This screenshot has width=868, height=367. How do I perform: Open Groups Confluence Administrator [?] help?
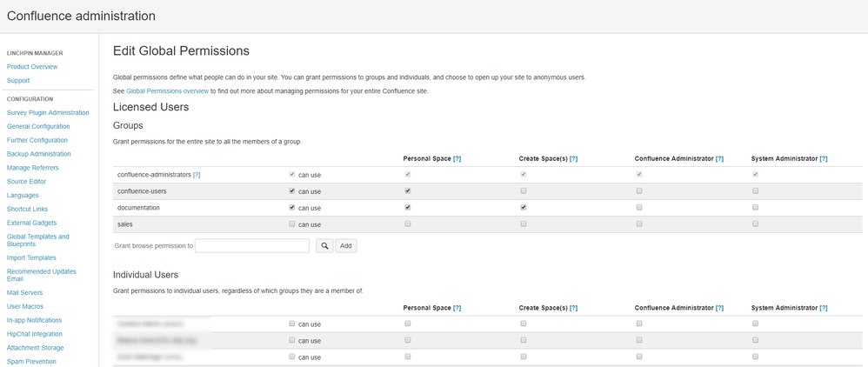tap(719, 159)
